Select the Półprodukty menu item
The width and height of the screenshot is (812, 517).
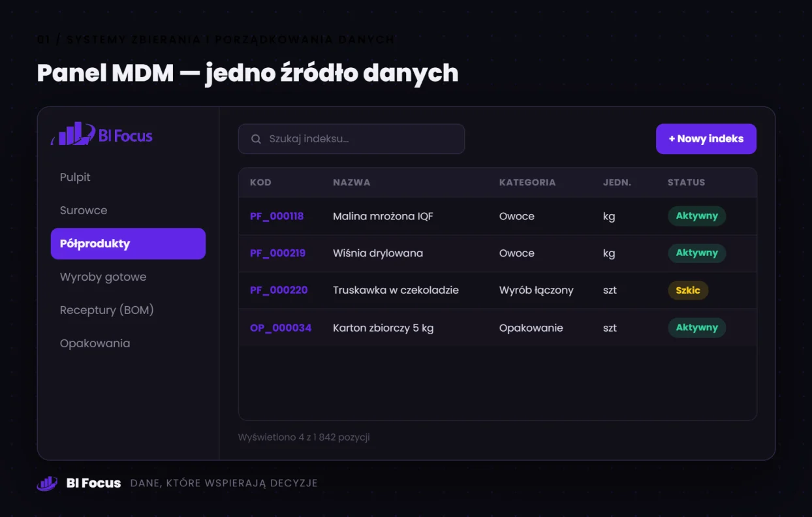point(128,243)
